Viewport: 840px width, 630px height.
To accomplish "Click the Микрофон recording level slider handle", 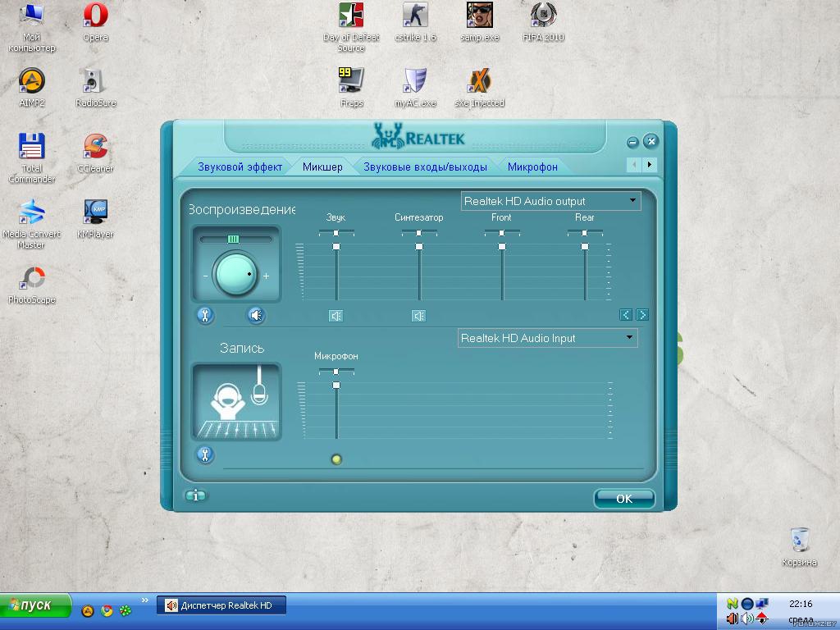I will pos(336,386).
